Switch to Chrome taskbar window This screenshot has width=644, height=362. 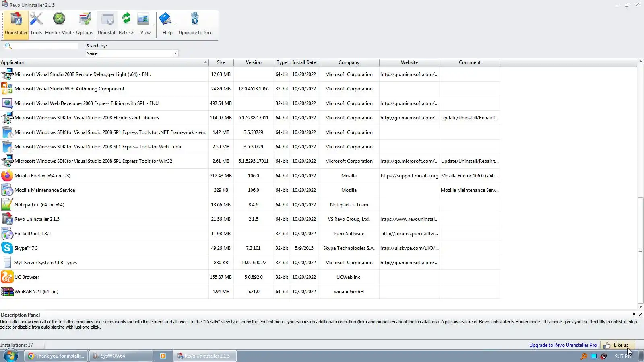[x=56, y=356]
